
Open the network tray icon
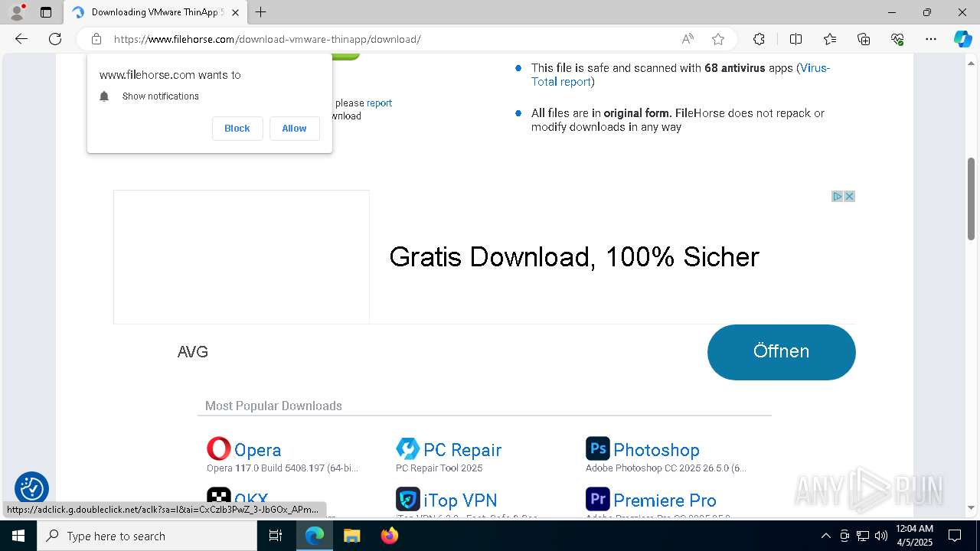(863, 536)
